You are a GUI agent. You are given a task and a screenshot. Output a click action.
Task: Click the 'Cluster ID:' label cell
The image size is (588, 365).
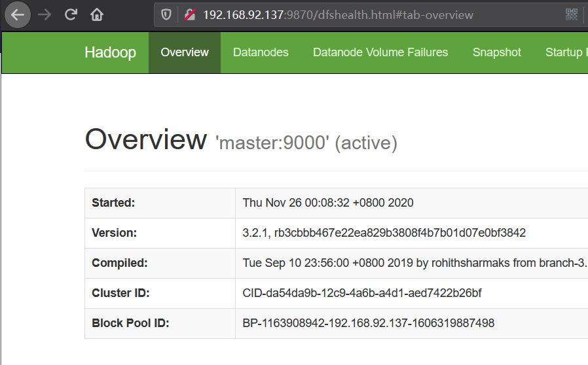click(x=160, y=293)
